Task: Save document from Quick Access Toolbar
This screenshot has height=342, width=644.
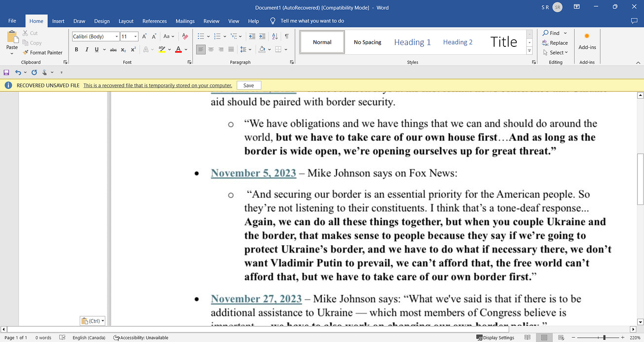Action: (x=6, y=72)
